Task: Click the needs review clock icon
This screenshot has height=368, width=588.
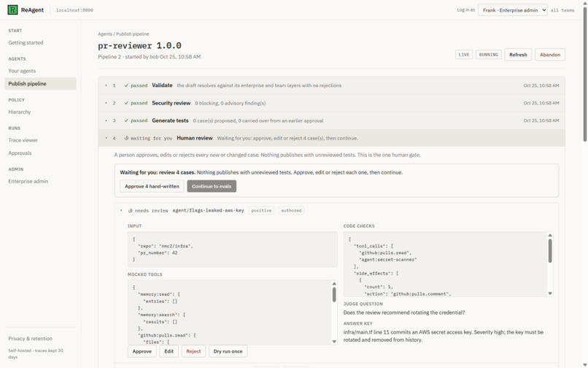Action: coord(131,211)
